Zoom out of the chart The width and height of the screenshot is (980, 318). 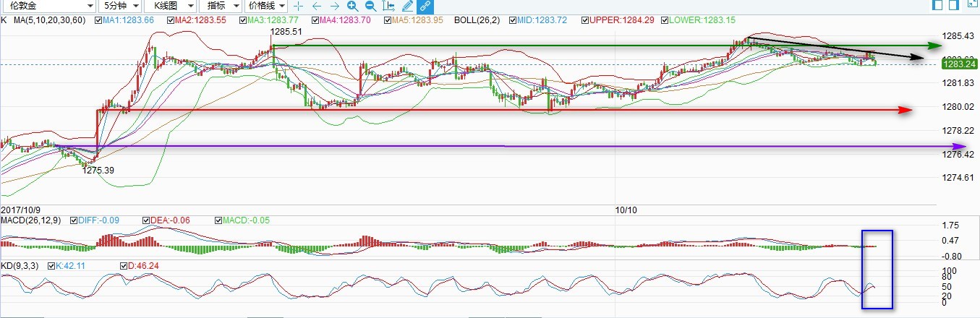[x=370, y=6]
